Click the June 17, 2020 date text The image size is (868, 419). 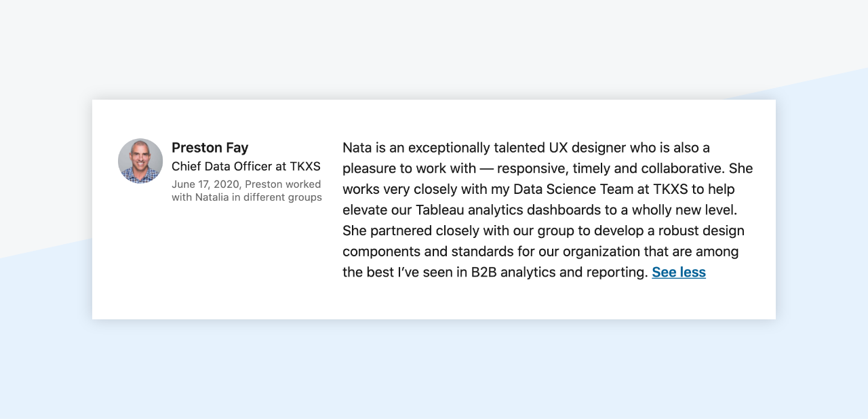coord(205,184)
